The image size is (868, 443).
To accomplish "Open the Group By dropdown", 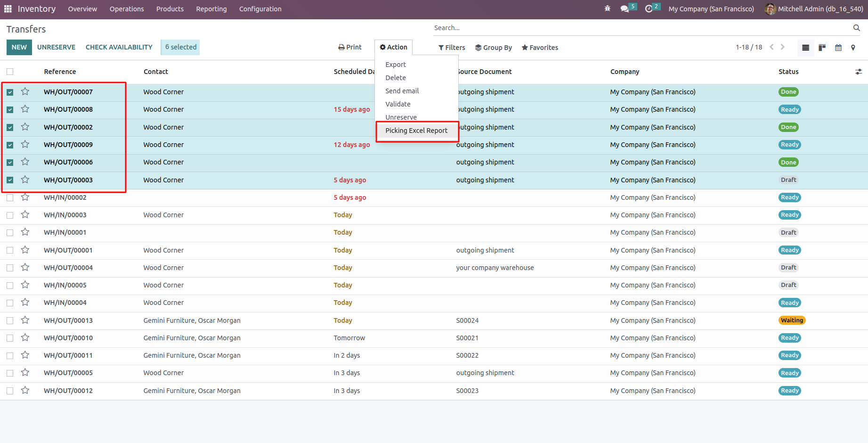I will [x=493, y=48].
